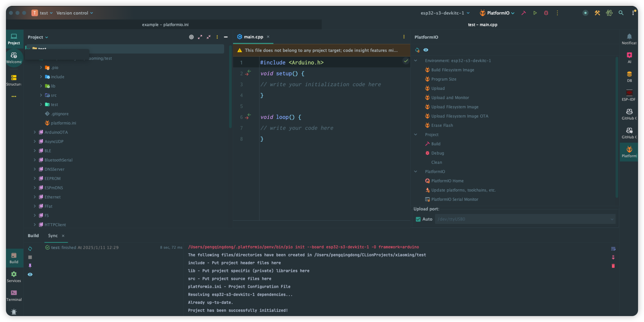This screenshot has height=322, width=644.
Task: Click Upload and Monitor task
Action: (450, 98)
